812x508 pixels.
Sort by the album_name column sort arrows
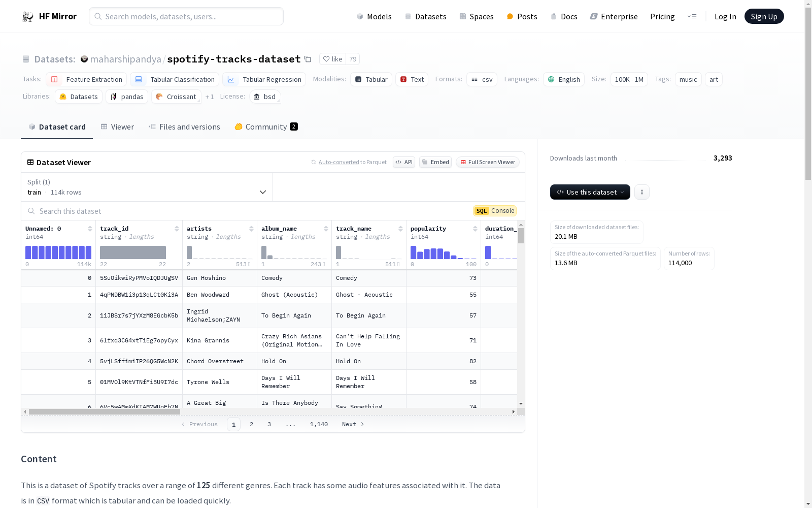(326, 229)
